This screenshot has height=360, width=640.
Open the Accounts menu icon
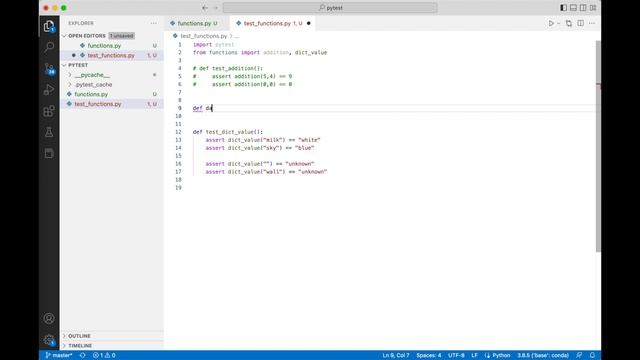pos(49,318)
